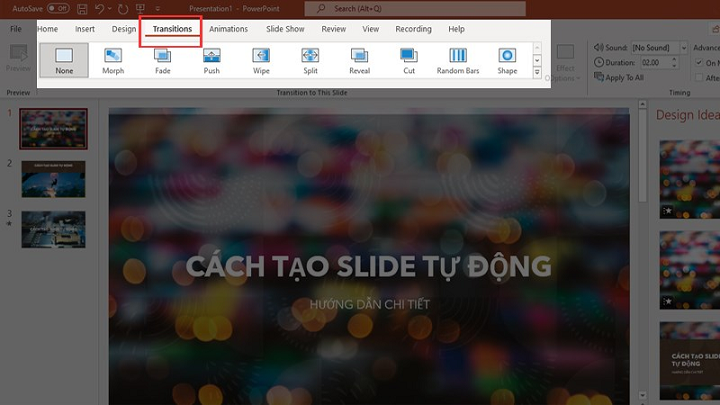This screenshot has width=720, height=405.
Task: Apply the Reveal transition
Action: coord(360,60)
